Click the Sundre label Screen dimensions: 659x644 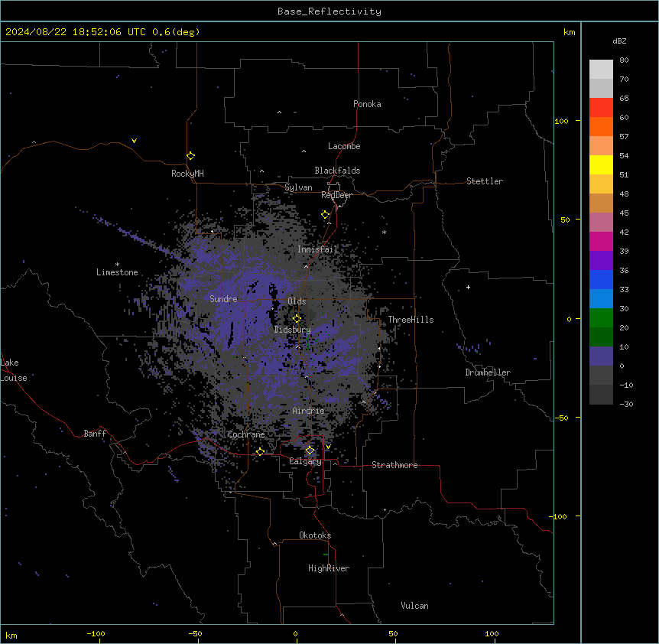pos(223,299)
